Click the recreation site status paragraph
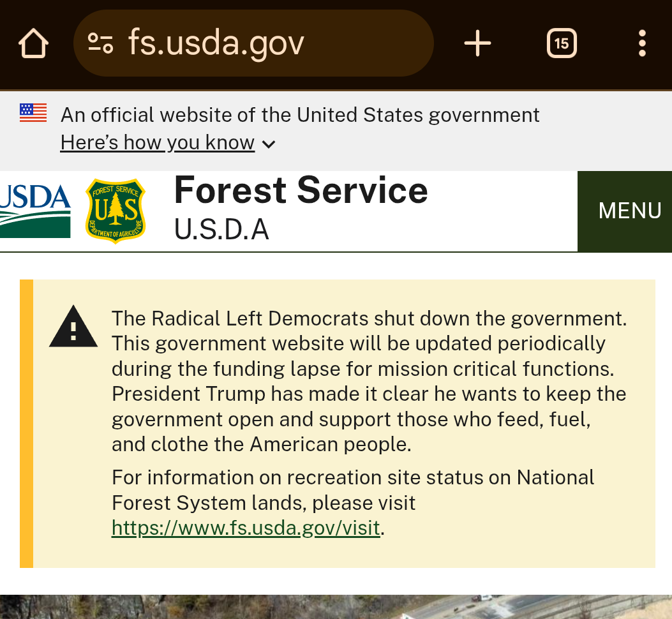Image resolution: width=672 pixels, height=619 pixels. [x=352, y=489]
